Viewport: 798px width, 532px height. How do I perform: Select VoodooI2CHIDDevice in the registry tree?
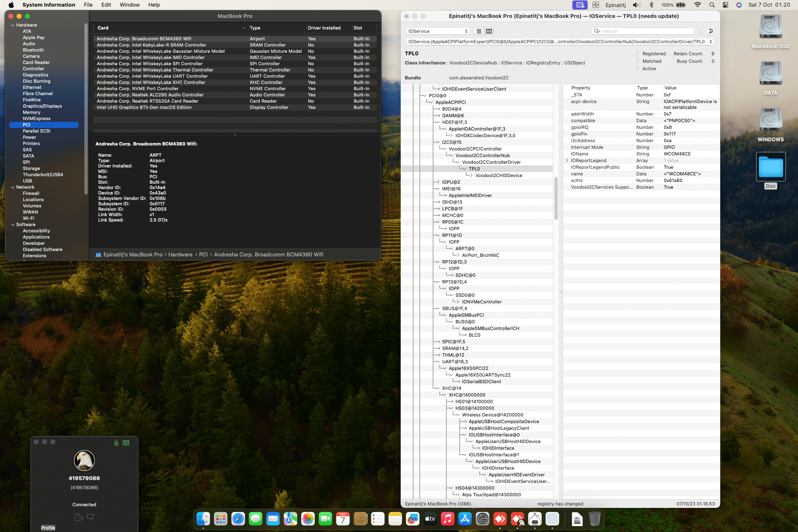(498, 175)
